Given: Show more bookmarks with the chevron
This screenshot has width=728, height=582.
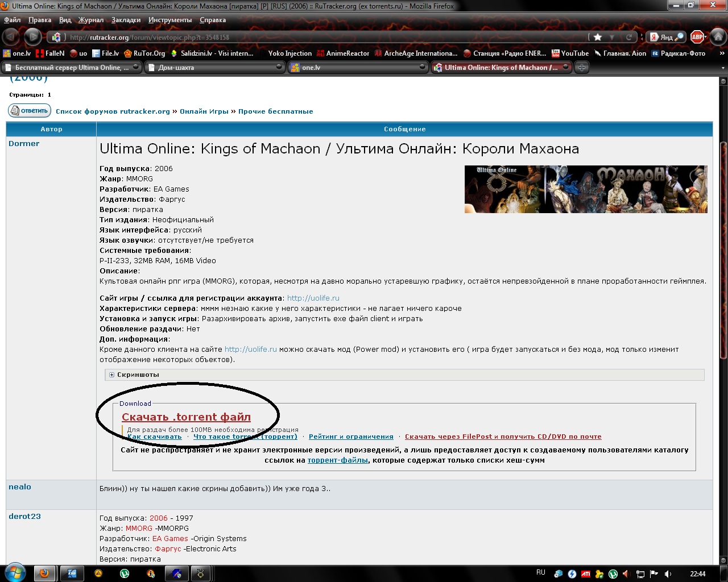Looking at the screenshot, I should (x=722, y=53).
